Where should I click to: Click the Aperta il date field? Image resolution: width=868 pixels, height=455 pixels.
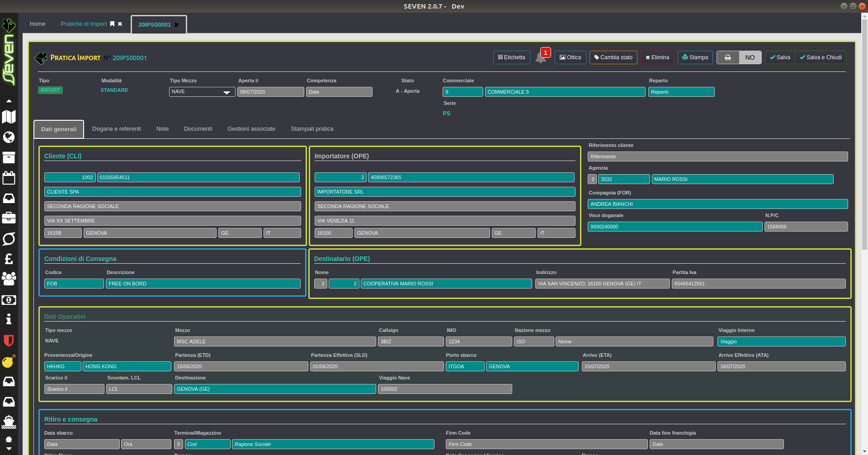[271, 92]
